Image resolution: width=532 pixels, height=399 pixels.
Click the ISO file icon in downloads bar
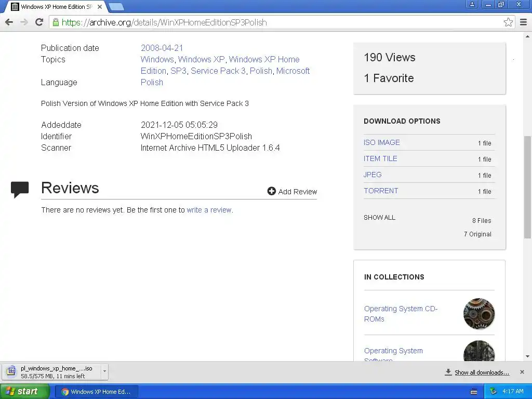11,371
